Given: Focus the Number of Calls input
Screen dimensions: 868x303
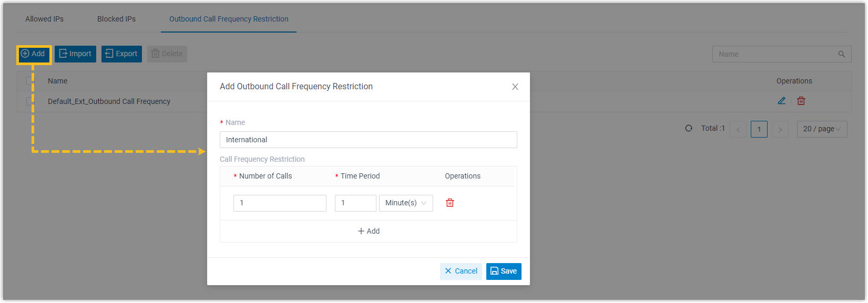Looking at the screenshot, I should [x=280, y=203].
